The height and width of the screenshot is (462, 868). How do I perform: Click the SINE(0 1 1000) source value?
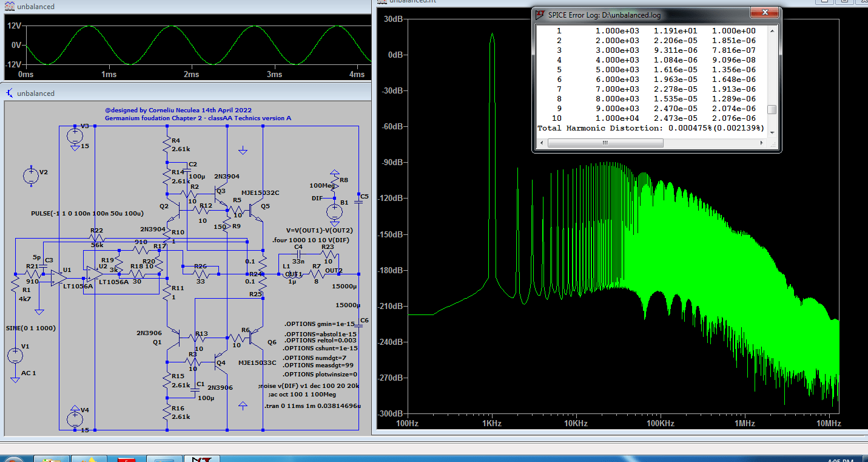click(31, 328)
